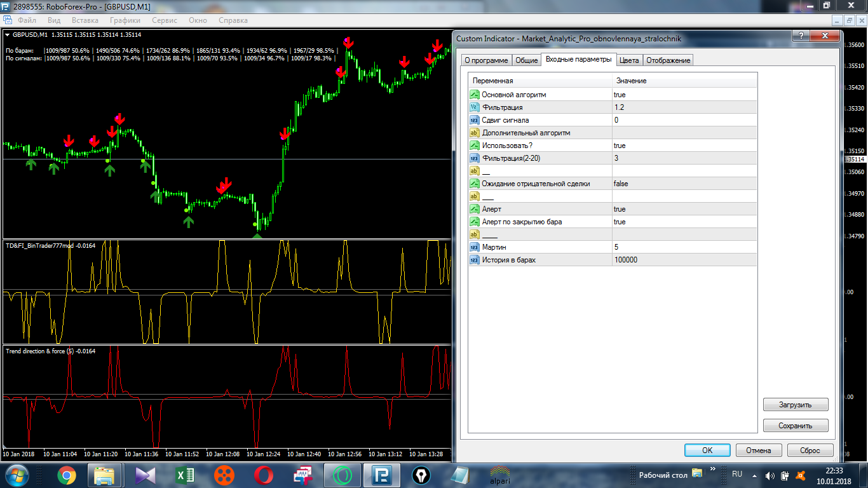Click the GBPUSD,M1 chart header arrow

point(8,35)
